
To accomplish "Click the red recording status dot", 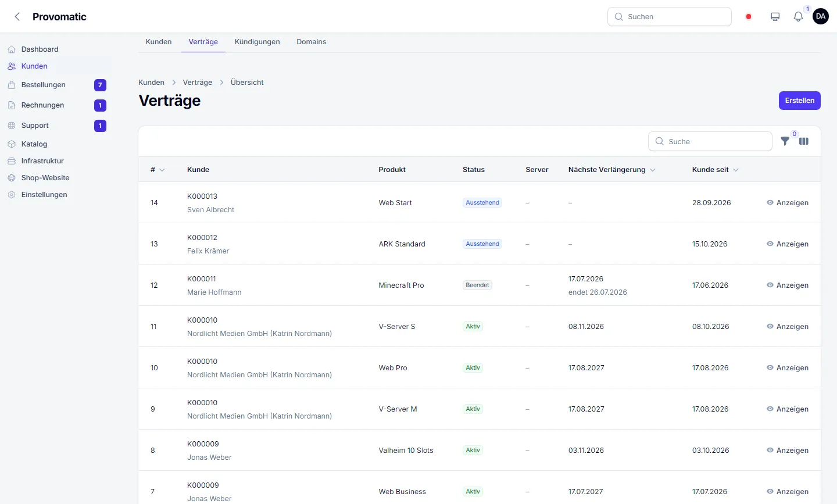I will [749, 17].
